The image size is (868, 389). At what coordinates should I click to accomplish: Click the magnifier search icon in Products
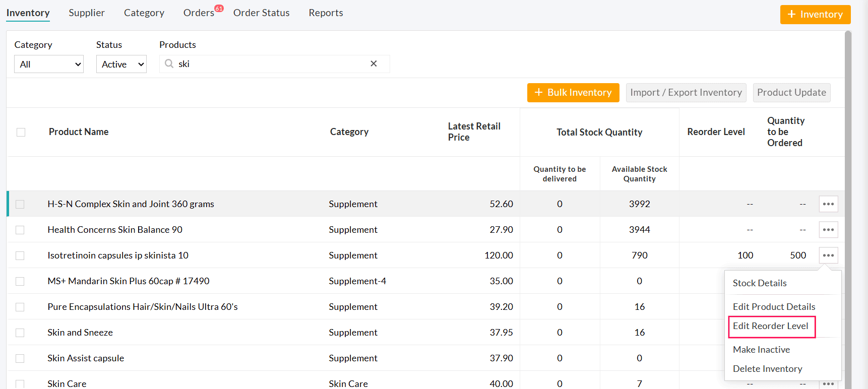[x=169, y=63]
